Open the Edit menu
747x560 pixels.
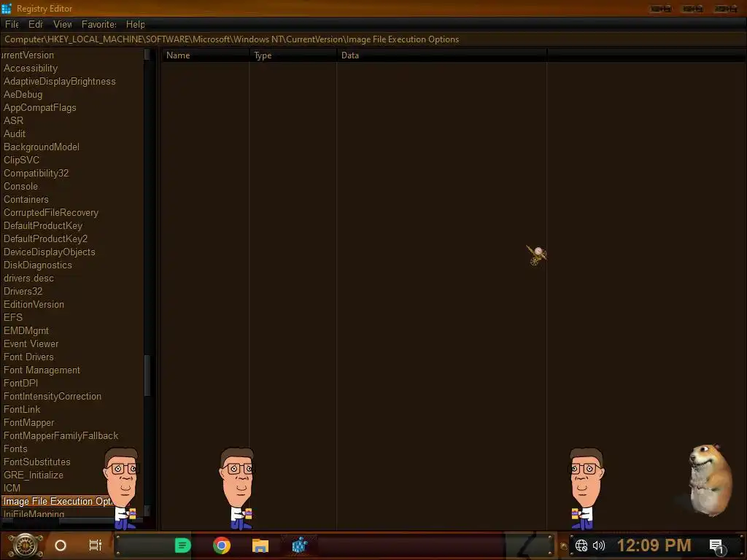[x=36, y=24]
